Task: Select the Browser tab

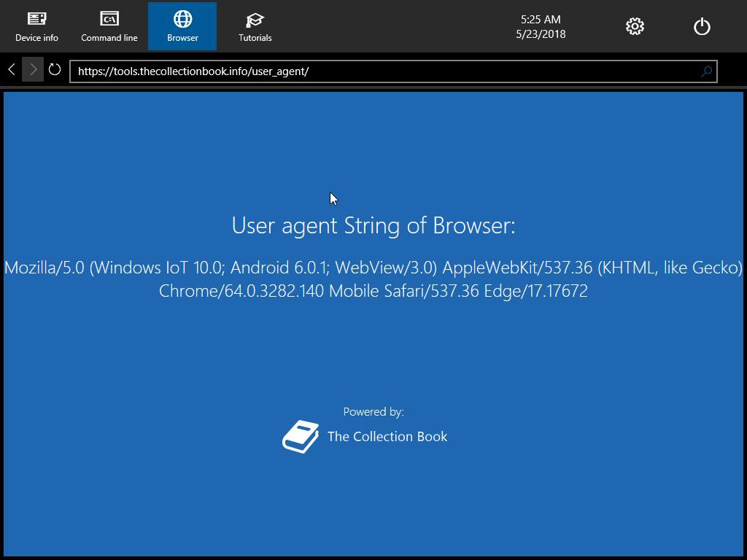Action: pos(182,26)
